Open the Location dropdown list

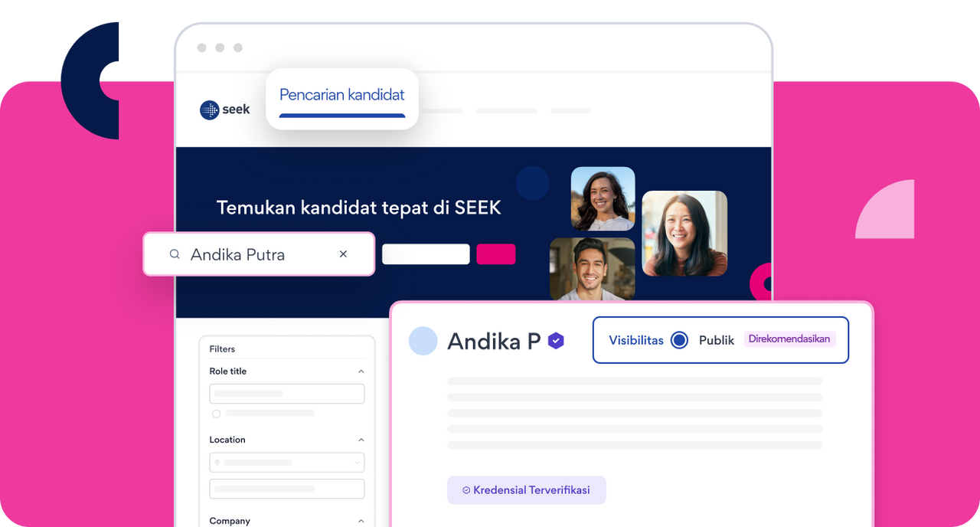(x=287, y=463)
